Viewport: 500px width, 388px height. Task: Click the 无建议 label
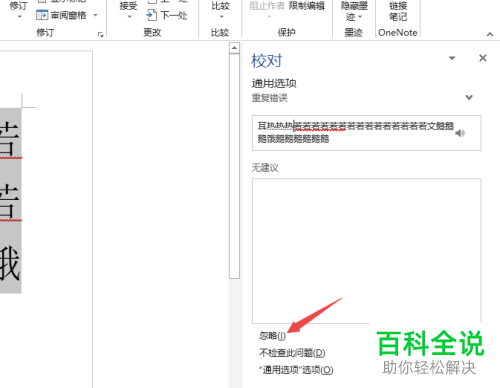tap(265, 168)
